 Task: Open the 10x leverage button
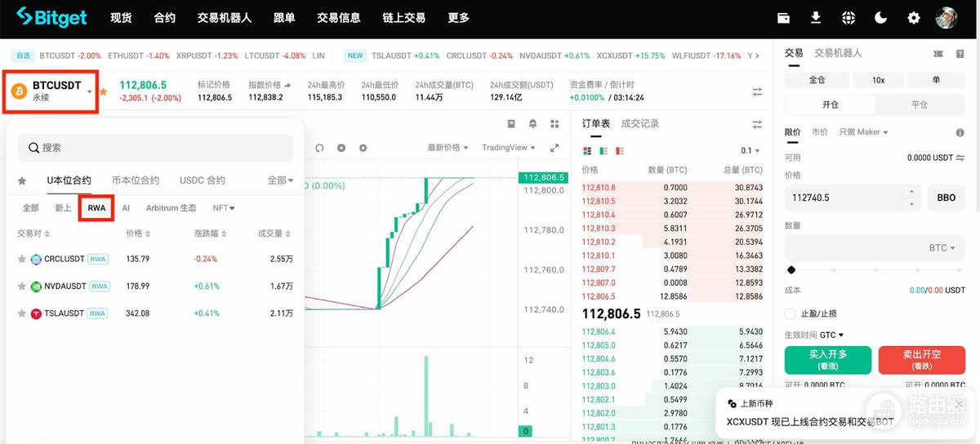[x=878, y=80]
